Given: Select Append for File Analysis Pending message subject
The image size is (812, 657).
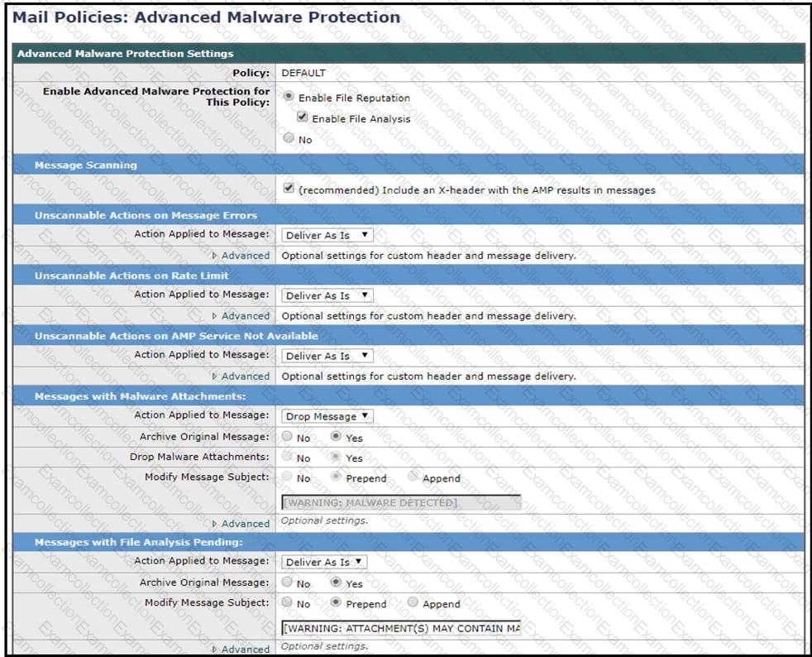Looking at the screenshot, I should [413, 603].
